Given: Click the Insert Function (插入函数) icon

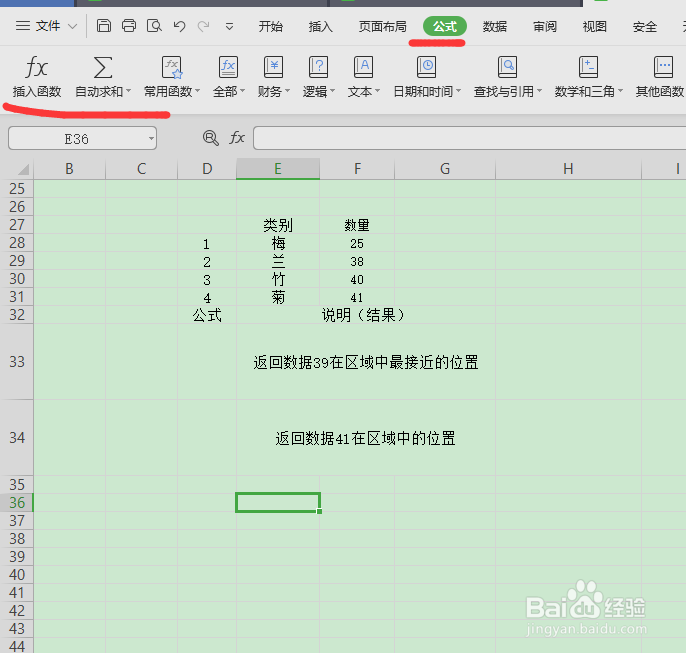Looking at the screenshot, I should 36,67.
